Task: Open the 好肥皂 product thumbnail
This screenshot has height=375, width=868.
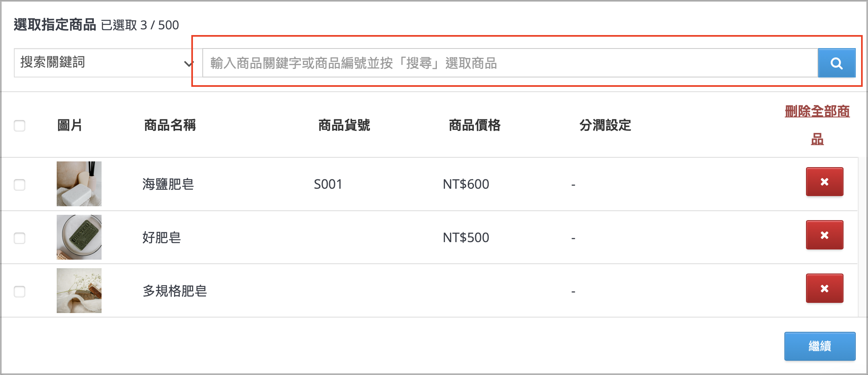Action: 79,237
